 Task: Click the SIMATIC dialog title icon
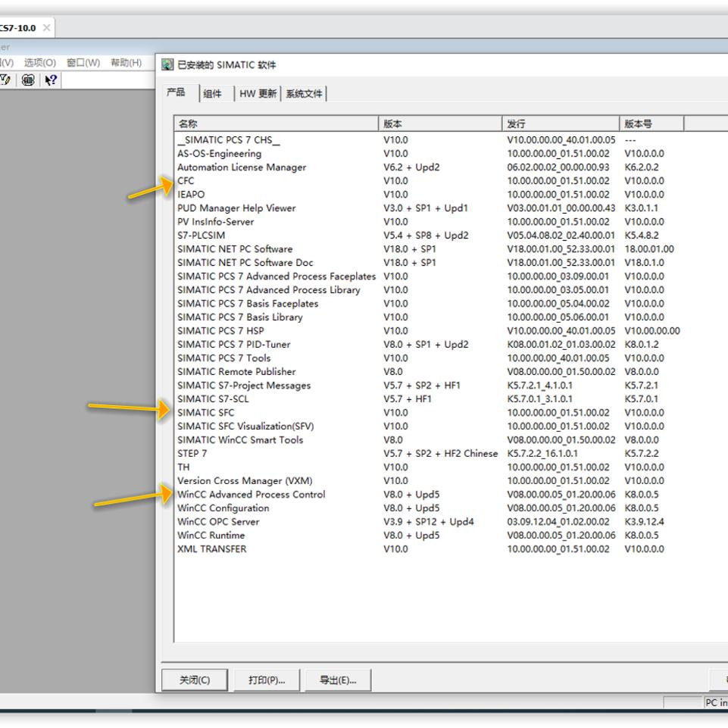click(167, 64)
